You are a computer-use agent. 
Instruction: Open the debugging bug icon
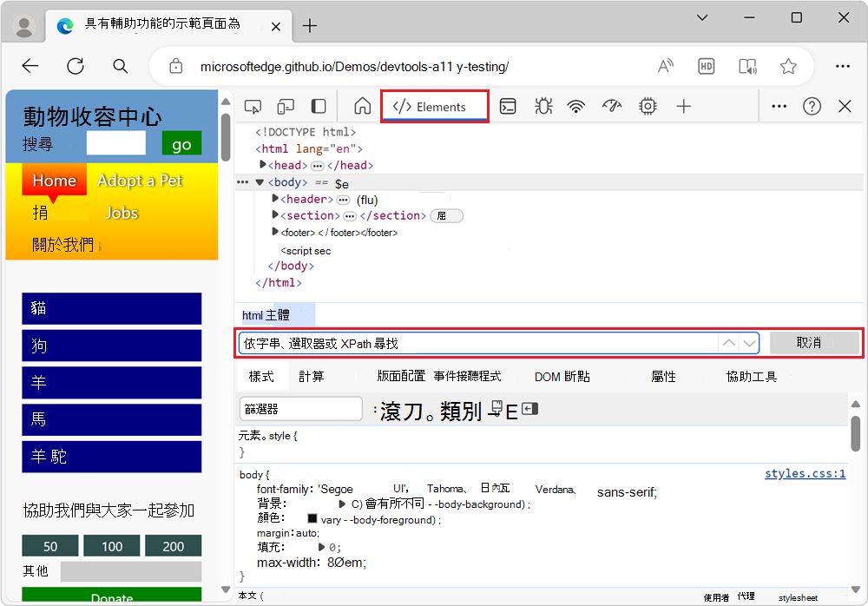tap(542, 106)
